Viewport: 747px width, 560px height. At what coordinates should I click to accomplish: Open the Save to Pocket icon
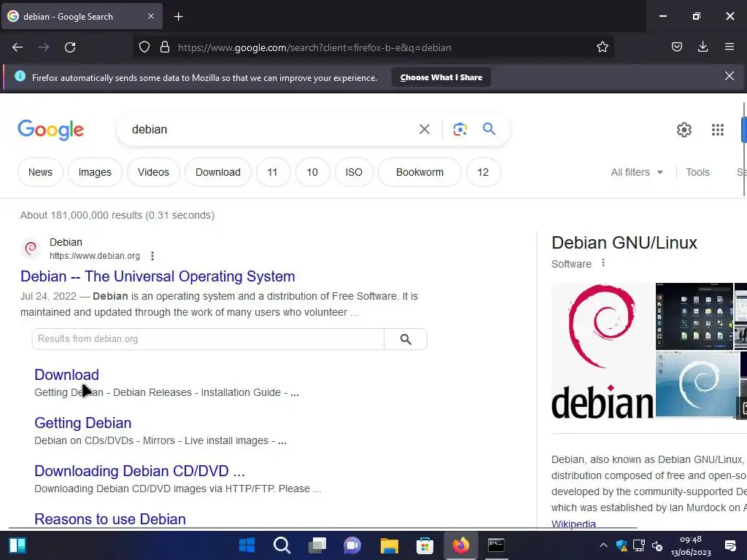676,47
